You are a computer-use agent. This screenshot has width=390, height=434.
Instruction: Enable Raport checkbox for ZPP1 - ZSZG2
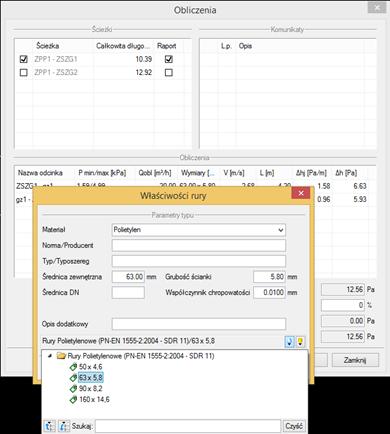[x=169, y=72]
